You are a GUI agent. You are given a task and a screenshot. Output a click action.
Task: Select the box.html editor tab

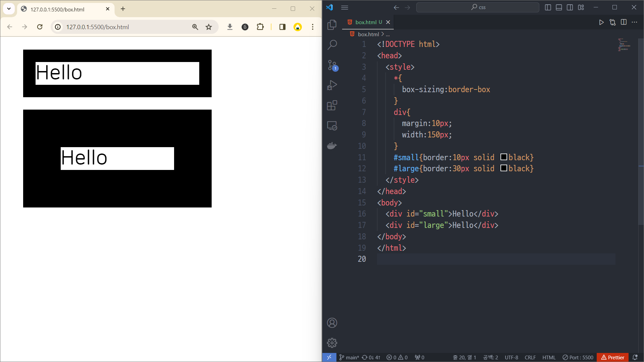(366, 22)
